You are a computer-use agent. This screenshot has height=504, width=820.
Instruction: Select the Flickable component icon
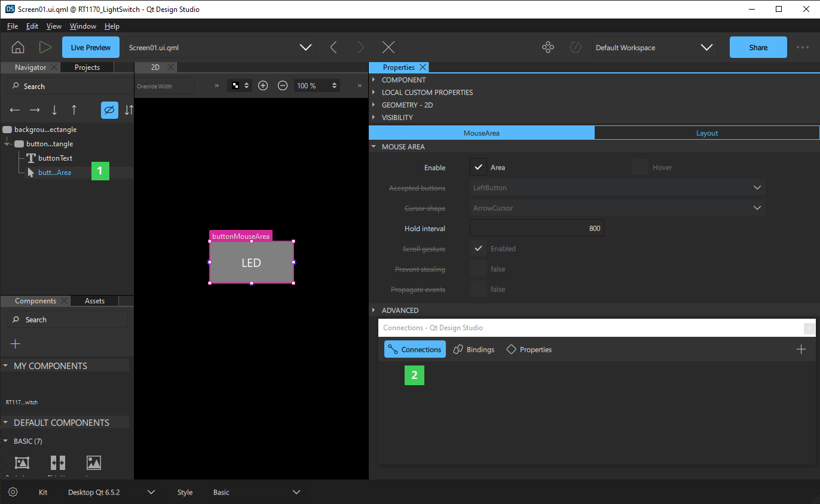57,462
